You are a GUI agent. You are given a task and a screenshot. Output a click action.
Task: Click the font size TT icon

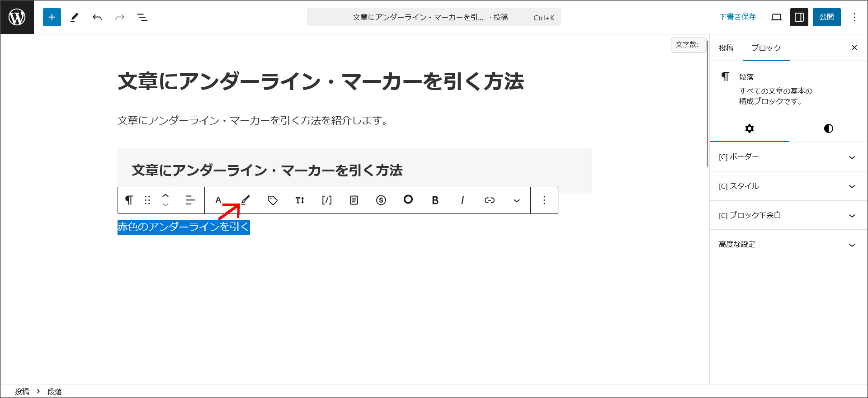pos(300,200)
